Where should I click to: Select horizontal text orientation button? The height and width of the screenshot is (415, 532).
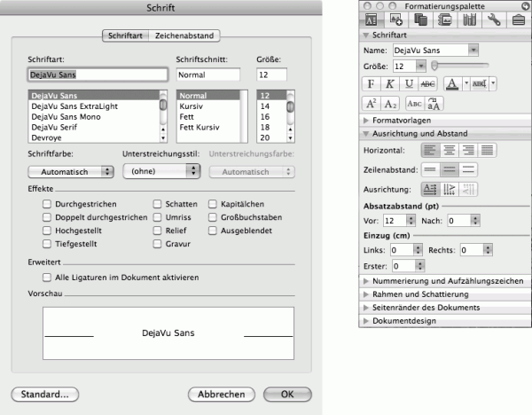(x=431, y=190)
